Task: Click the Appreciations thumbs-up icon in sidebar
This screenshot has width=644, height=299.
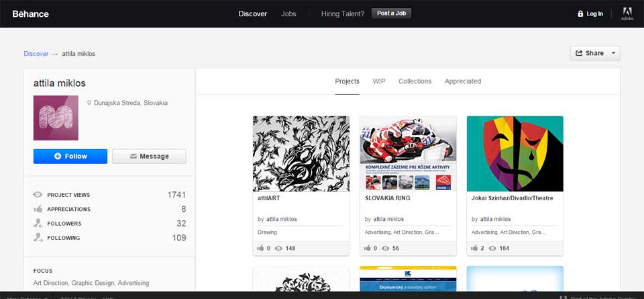Action: click(38, 209)
